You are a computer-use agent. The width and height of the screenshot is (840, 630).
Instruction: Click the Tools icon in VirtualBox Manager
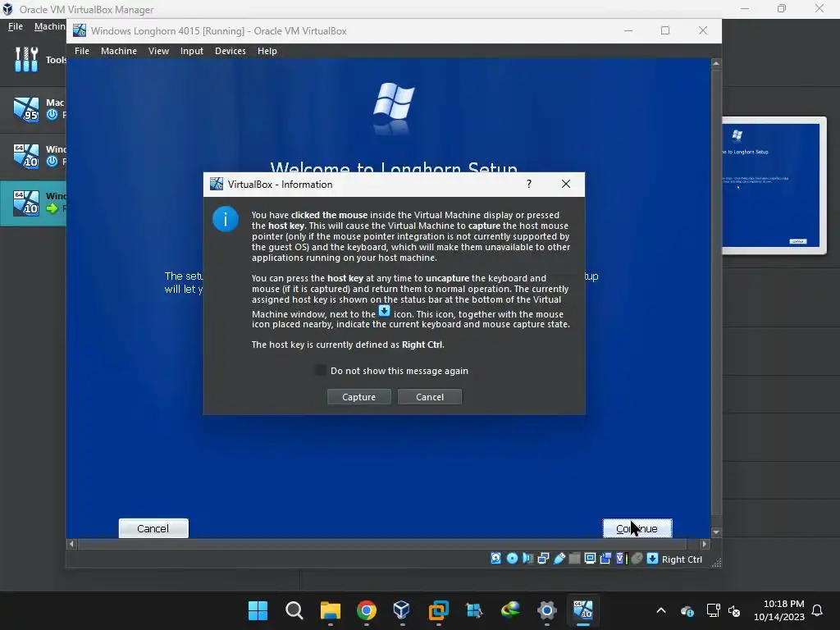(26, 59)
